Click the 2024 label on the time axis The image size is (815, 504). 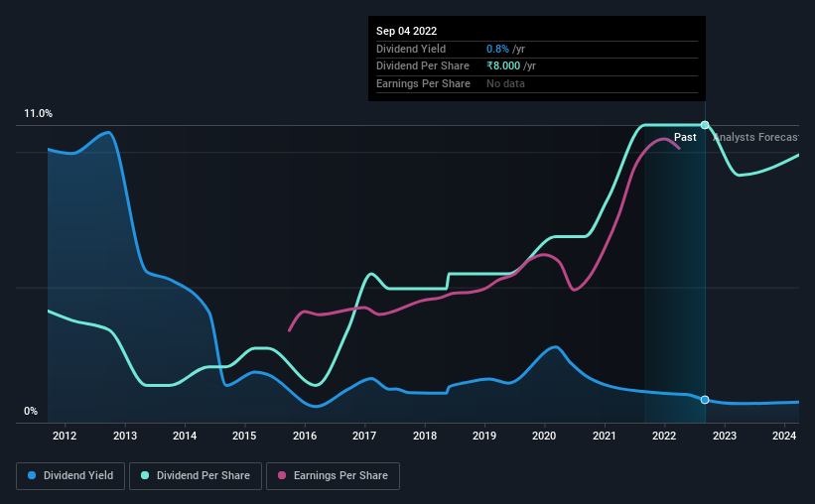[x=784, y=436]
